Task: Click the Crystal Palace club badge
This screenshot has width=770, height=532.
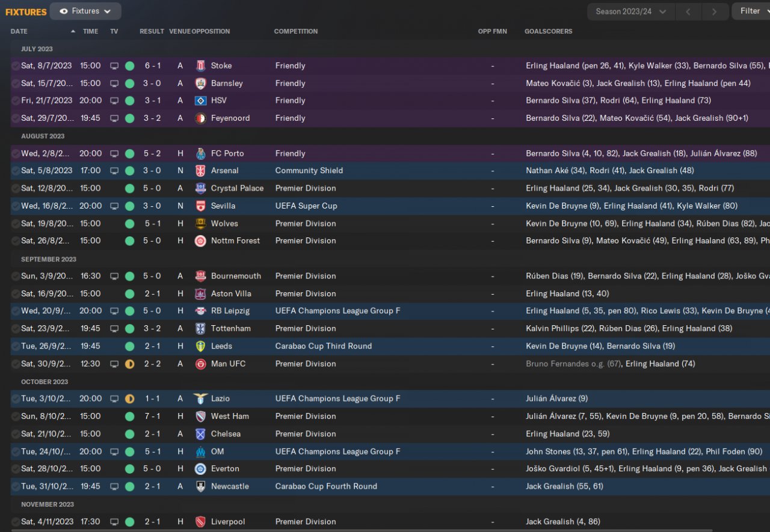Action: [201, 189]
